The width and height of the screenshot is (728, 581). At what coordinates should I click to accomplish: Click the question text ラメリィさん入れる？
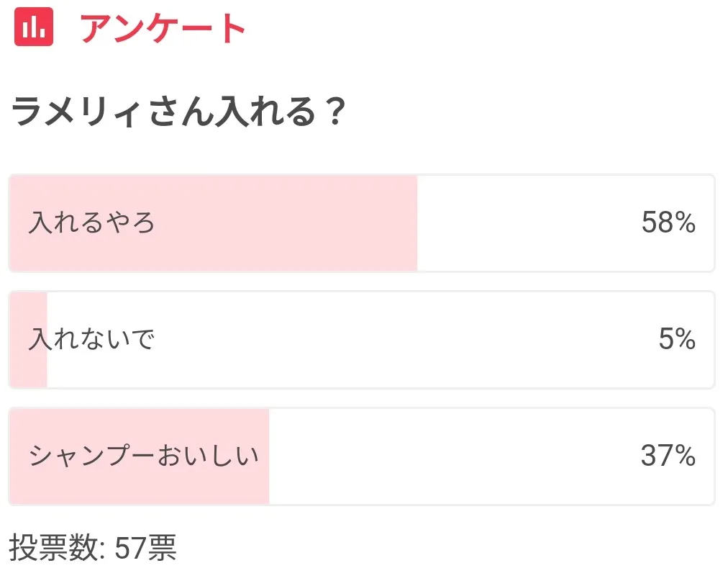[178, 113]
